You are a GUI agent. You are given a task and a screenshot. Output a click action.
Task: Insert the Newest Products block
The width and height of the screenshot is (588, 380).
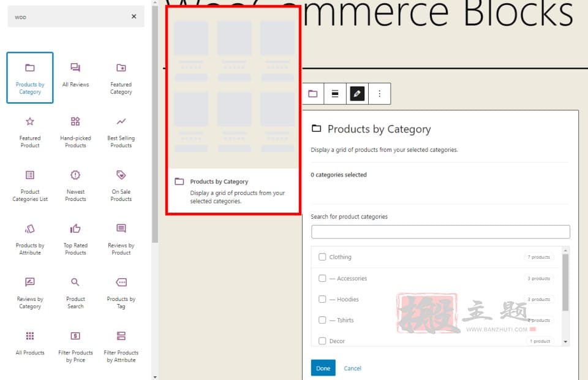pos(75,185)
